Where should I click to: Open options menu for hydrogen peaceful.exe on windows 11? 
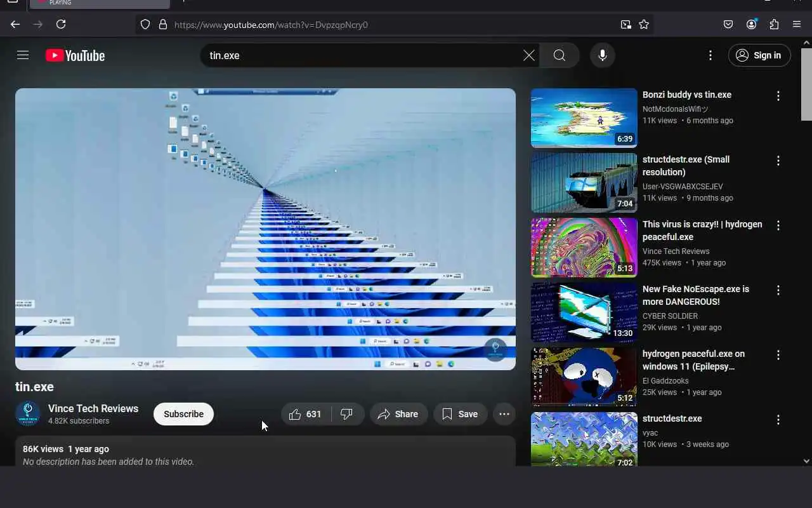(x=778, y=355)
